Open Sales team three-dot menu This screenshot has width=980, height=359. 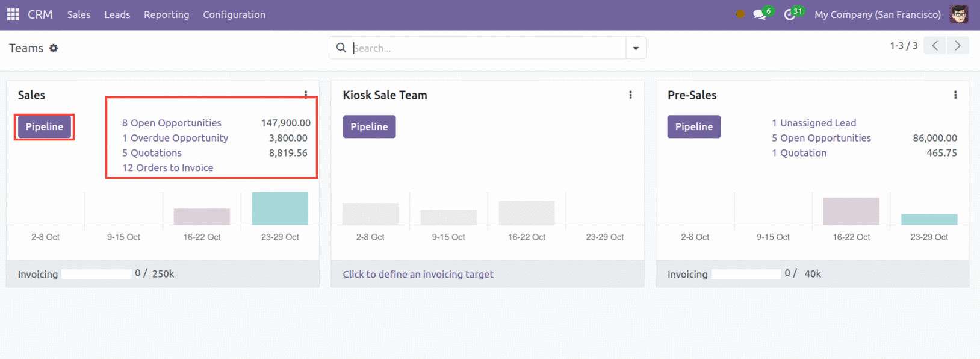tap(306, 95)
